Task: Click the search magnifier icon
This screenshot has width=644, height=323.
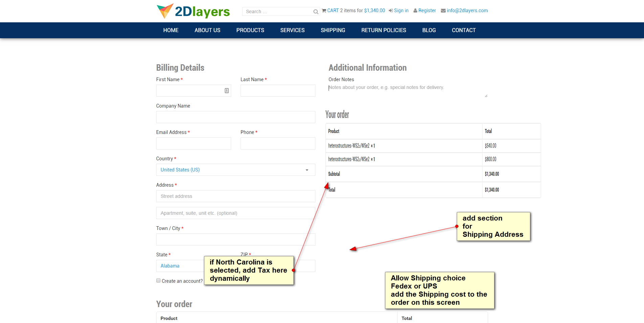Action: pos(316,12)
